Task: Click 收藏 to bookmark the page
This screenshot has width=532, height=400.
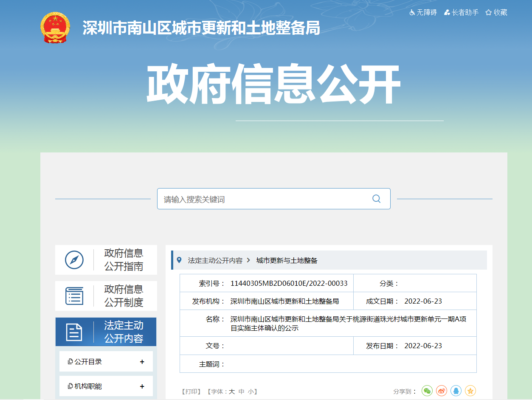Action: click(496, 12)
